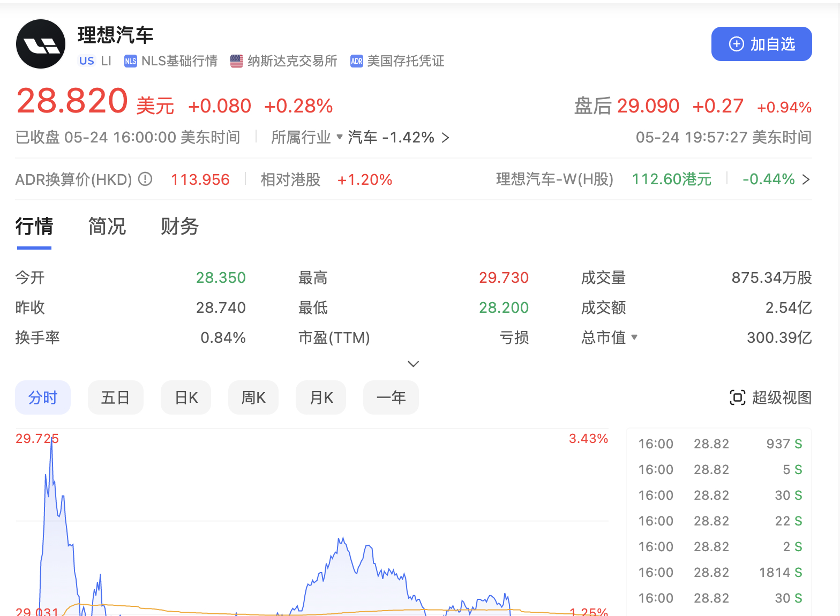Screen dimensions: 840x616
Task: Select the 月K chart period
Action: pos(321,397)
